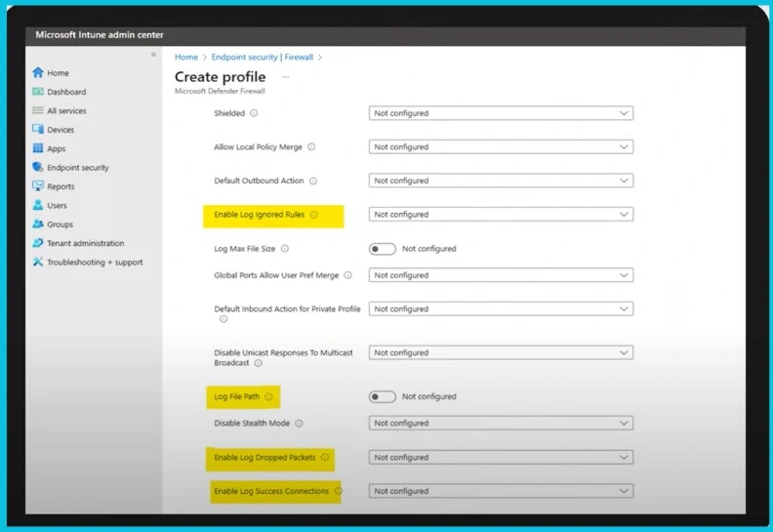Click the Home breadcrumb link
Image resolution: width=773 pixels, height=532 pixels.
[186, 58]
